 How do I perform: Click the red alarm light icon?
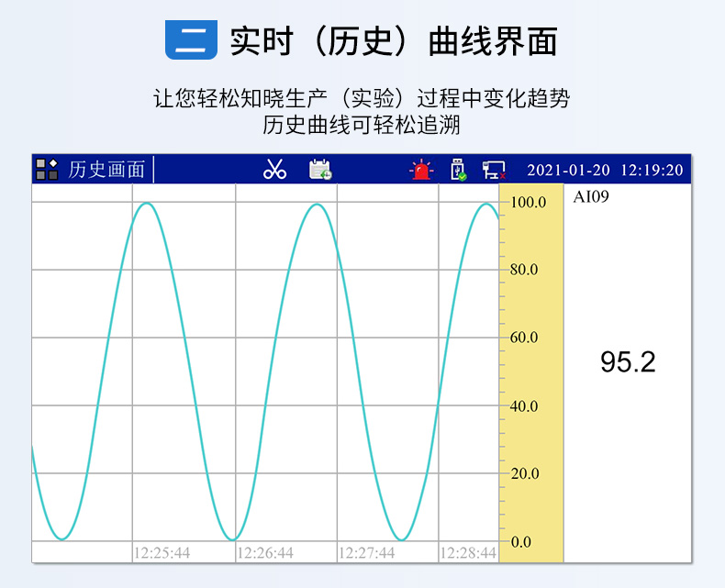coord(420,170)
